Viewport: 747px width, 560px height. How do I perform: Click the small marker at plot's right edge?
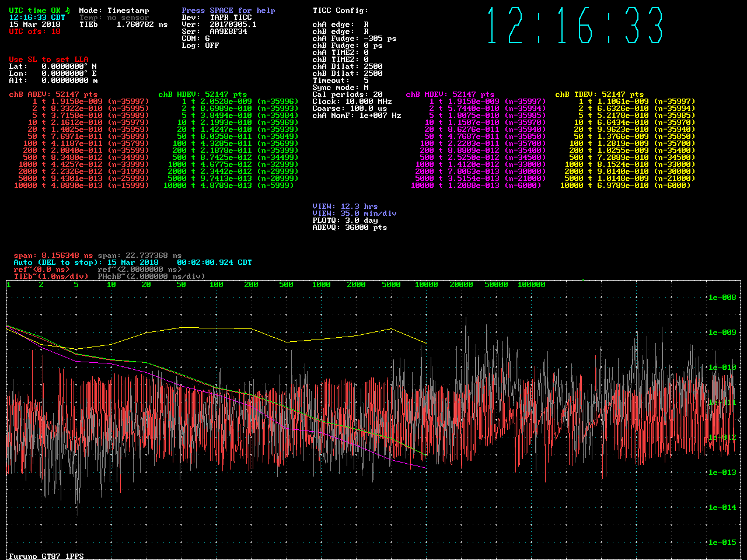[x=739, y=419]
